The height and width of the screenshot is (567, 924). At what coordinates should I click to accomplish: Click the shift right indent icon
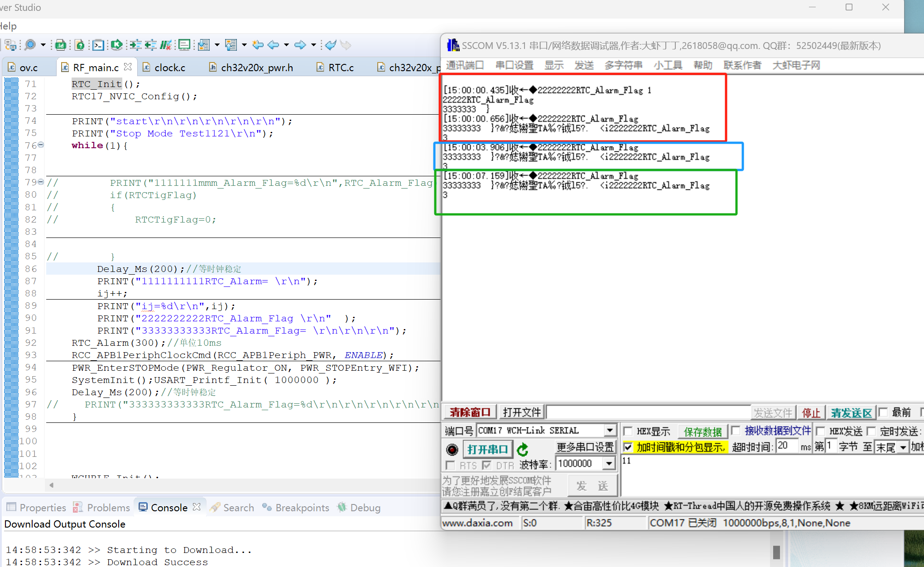[135, 45]
